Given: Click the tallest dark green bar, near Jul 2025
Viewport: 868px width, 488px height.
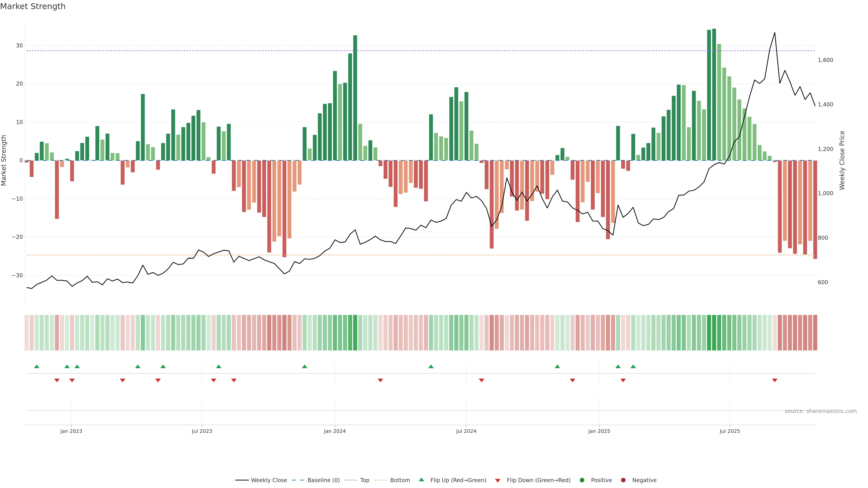Looking at the screenshot, I should (x=714, y=94).
